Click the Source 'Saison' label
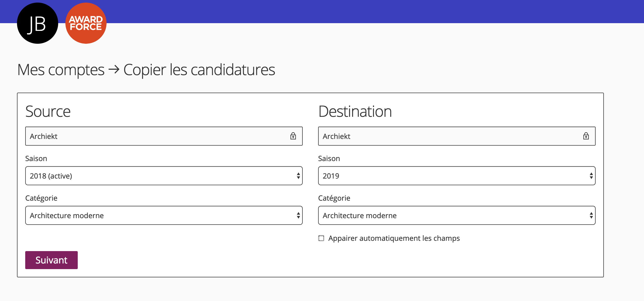 tap(36, 158)
